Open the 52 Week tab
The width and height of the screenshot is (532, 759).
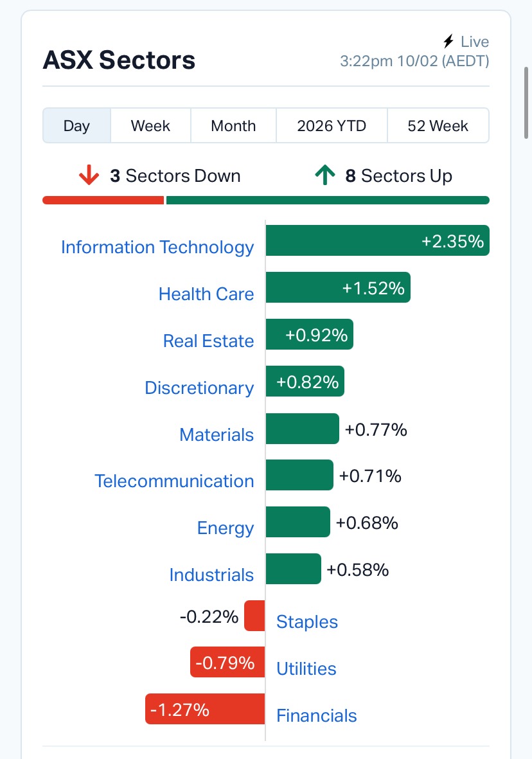click(x=438, y=125)
